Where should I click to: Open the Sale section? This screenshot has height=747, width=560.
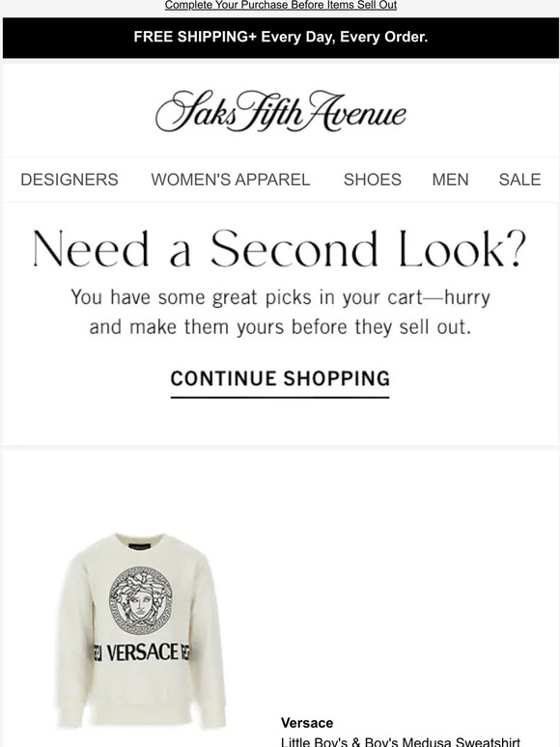point(519,180)
